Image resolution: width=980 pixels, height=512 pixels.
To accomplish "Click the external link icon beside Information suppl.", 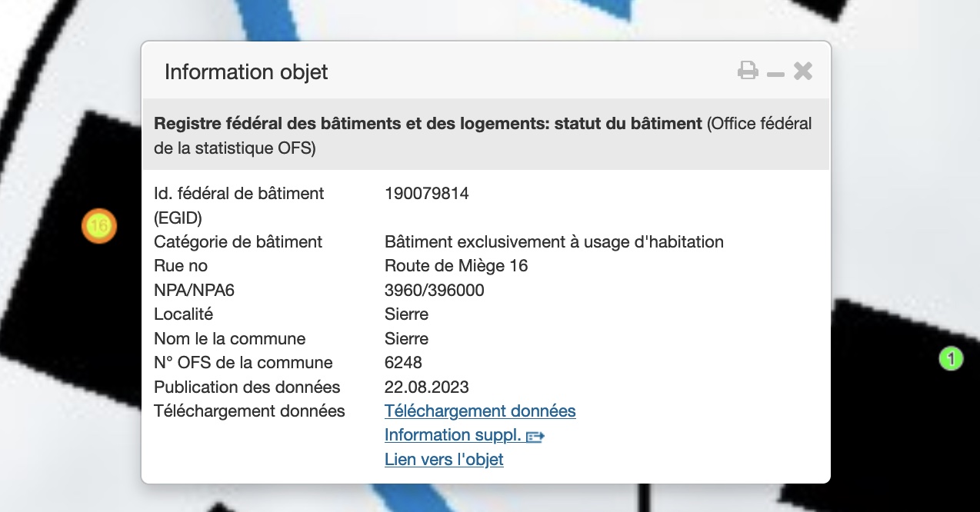I will click(535, 436).
